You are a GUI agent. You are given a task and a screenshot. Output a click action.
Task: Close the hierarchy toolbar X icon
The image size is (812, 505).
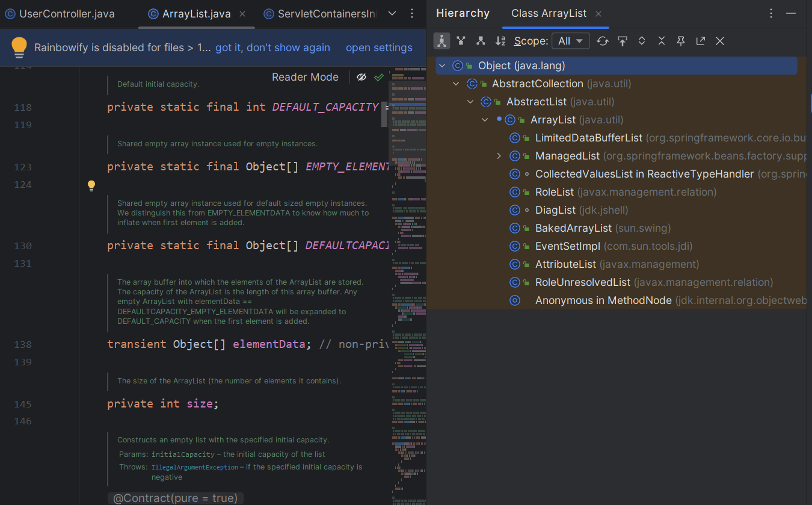tap(720, 41)
